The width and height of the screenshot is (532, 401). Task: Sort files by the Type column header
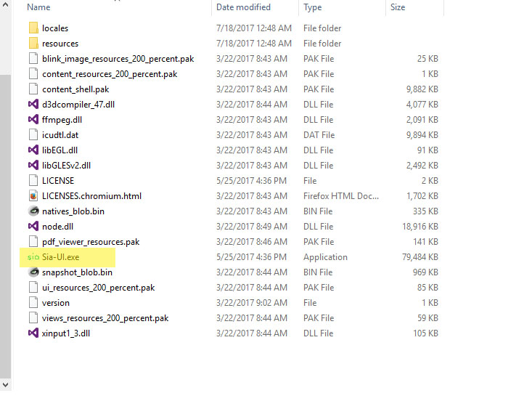tap(313, 7)
